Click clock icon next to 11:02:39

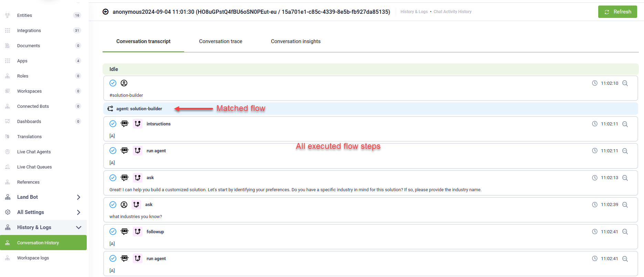click(x=594, y=205)
